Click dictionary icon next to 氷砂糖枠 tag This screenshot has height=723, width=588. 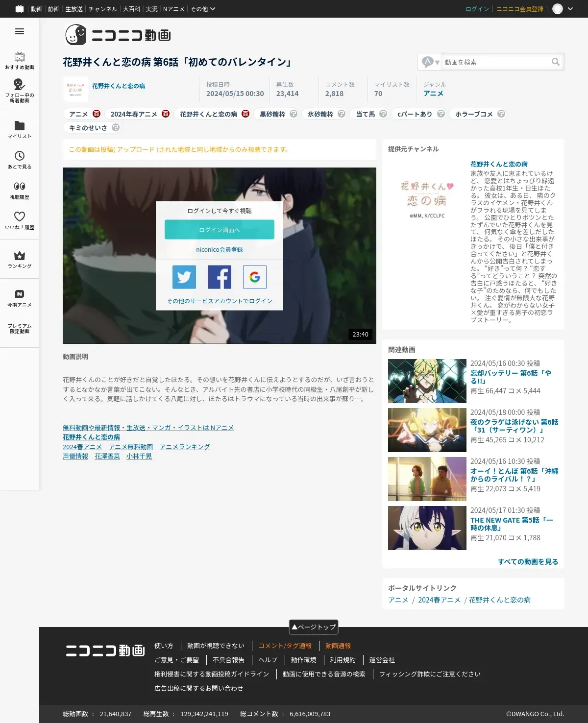point(342,114)
